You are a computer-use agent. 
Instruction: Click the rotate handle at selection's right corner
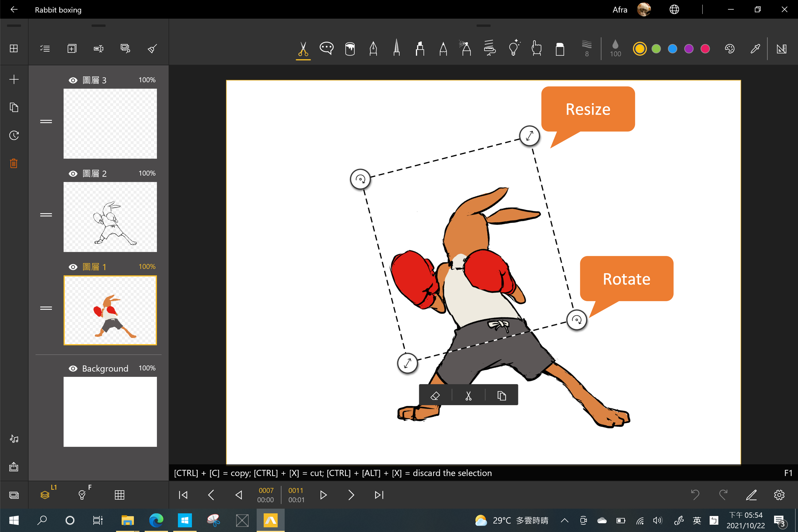(576, 320)
